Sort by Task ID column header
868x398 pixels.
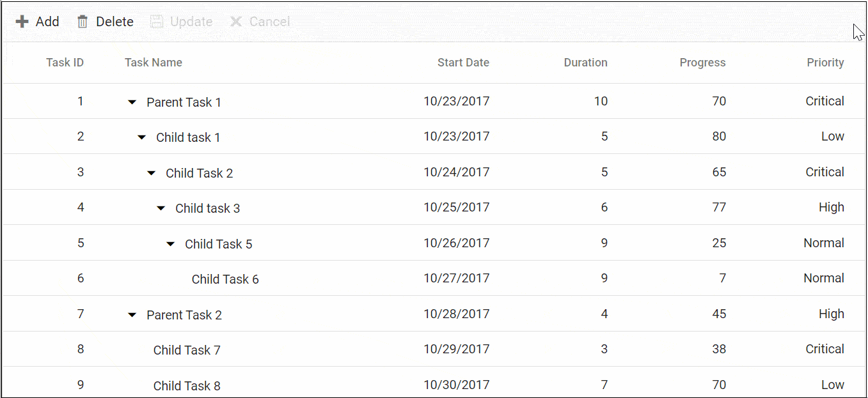coord(65,63)
